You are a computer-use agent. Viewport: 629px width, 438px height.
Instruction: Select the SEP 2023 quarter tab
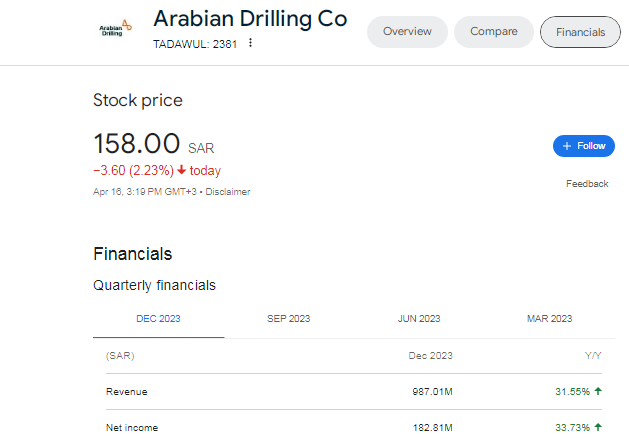click(x=289, y=319)
